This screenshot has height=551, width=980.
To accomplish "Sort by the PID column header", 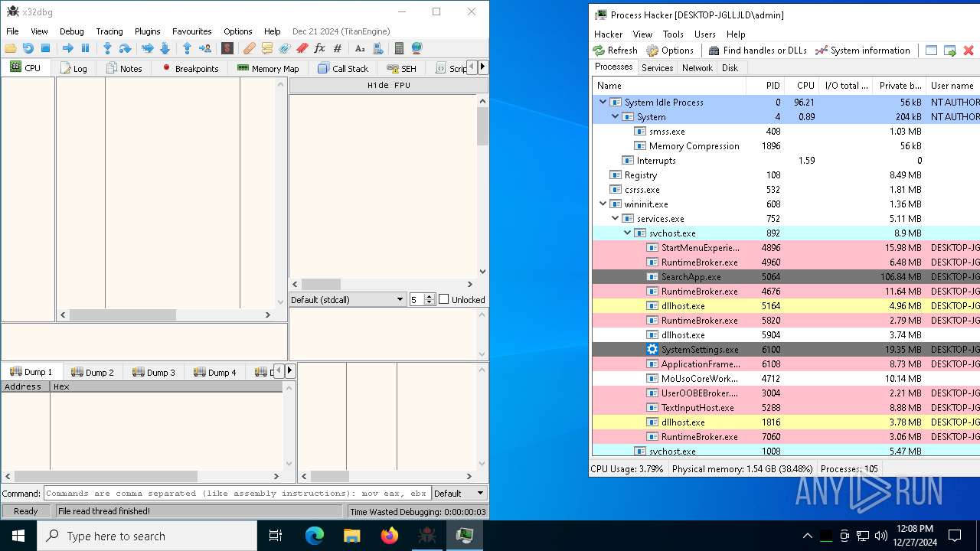I will (x=766, y=86).
